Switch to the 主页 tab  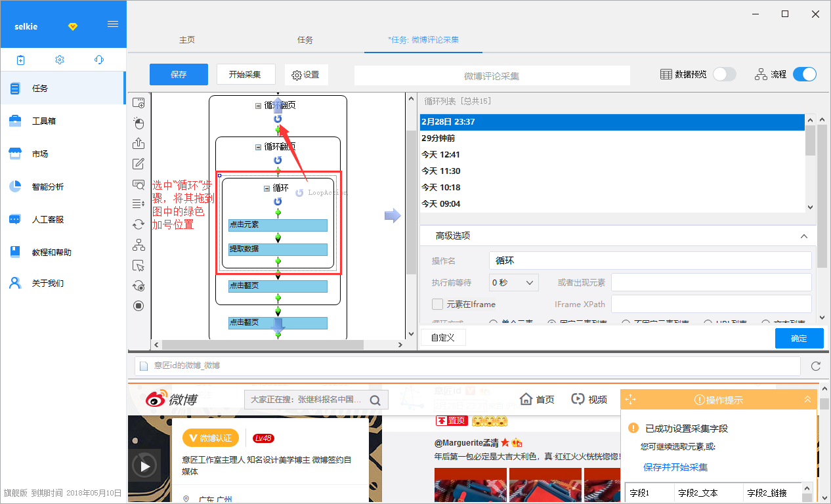pos(187,39)
